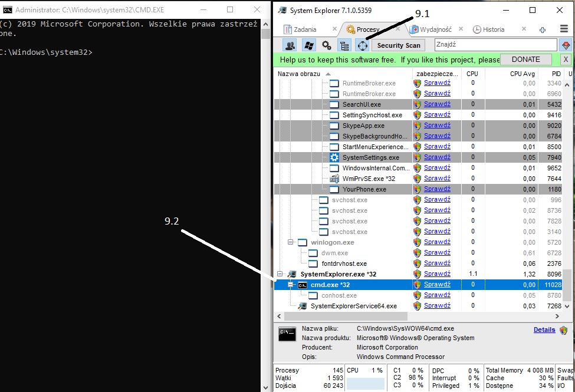Click the C:\Windows\SysWOW64\cmd.exe file path
The width and height of the screenshot is (575, 392).
(405, 328)
